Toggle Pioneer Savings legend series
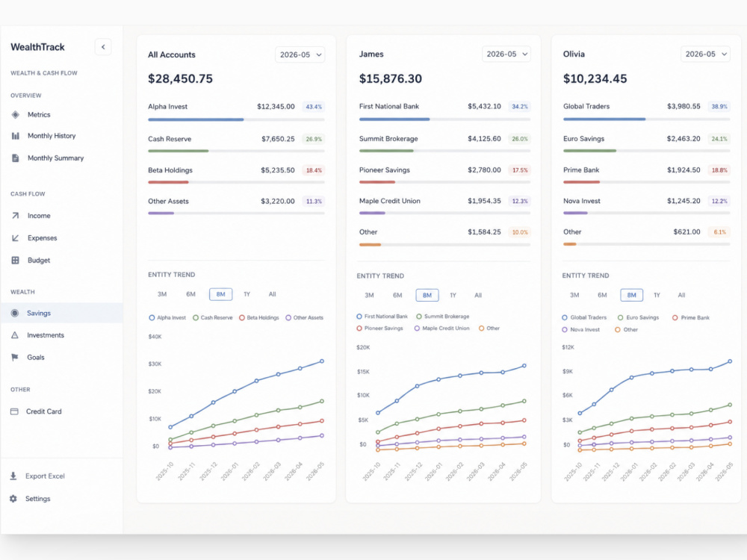Image resolution: width=747 pixels, height=560 pixels. point(379,328)
